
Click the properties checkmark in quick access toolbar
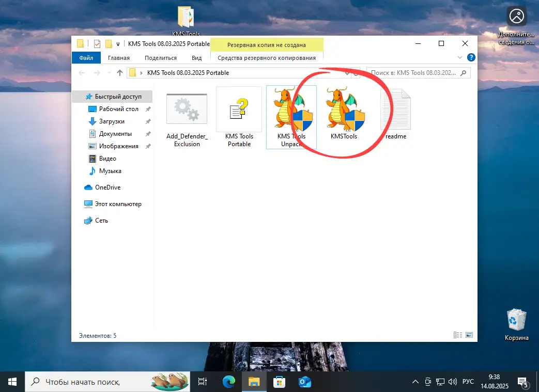point(97,44)
